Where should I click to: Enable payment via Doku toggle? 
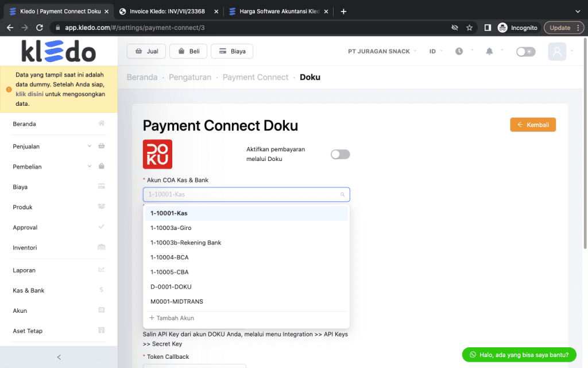pyautogui.click(x=340, y=154)
